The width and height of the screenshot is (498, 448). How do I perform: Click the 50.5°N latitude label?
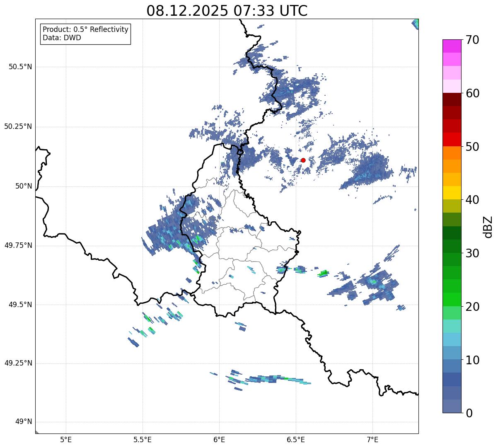pos(20,67)
